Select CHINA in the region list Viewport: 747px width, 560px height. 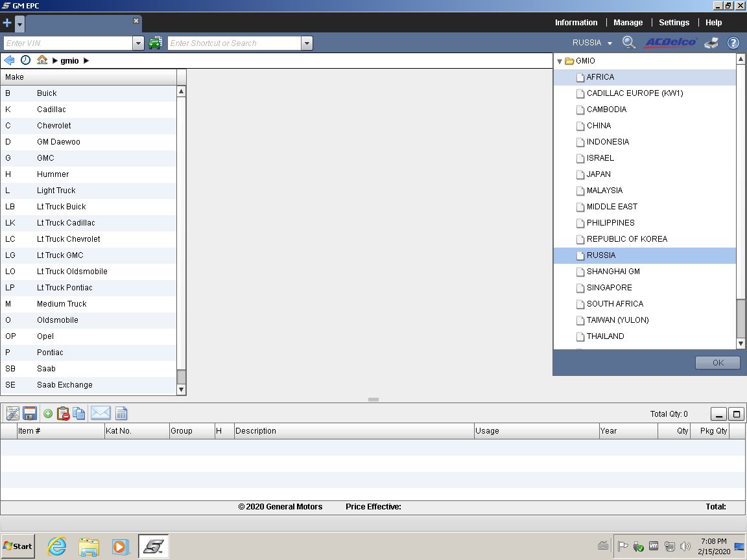[599, 126]
